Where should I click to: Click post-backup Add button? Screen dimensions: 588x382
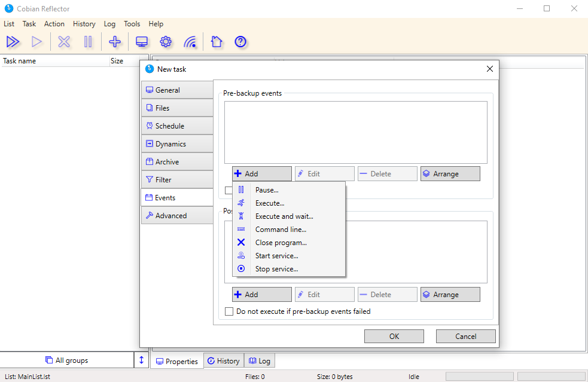tap(262, 294)
